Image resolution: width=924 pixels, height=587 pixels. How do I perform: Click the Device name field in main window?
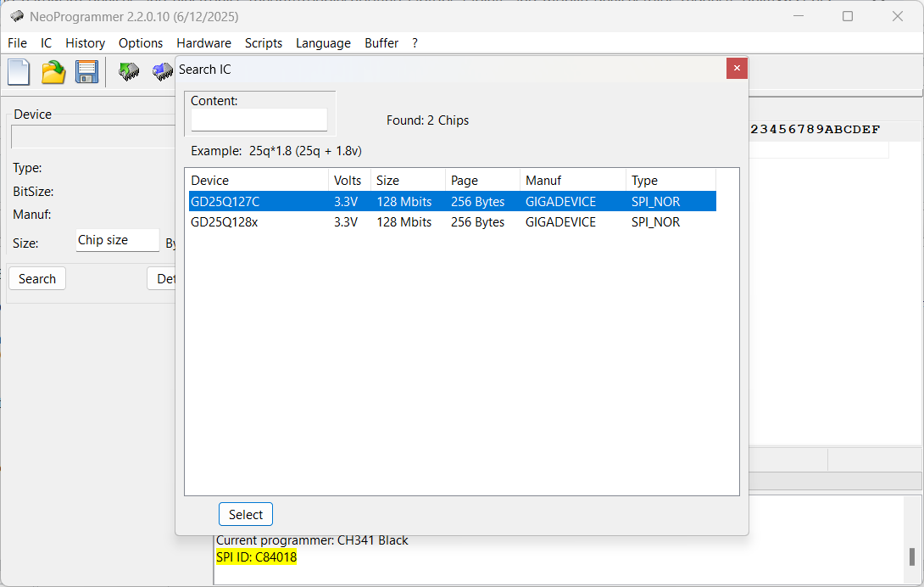click(x=93, y=137)
